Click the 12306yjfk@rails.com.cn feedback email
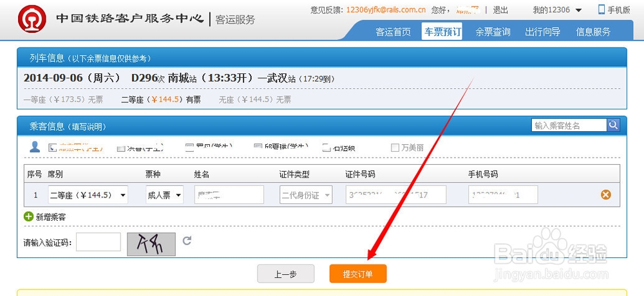Screen dimensions: 644x296 click(386, 10)
